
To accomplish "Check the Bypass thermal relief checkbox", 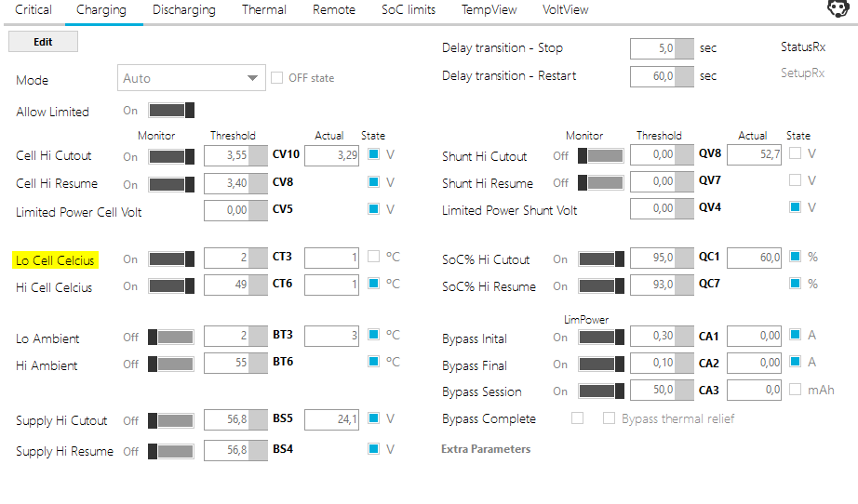I will [x=609, y=418].
